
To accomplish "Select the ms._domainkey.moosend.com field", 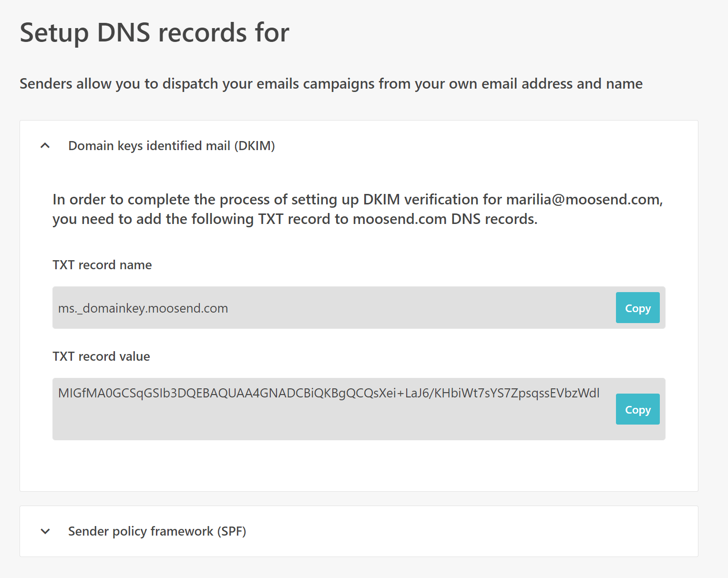I will pos(359,308).
